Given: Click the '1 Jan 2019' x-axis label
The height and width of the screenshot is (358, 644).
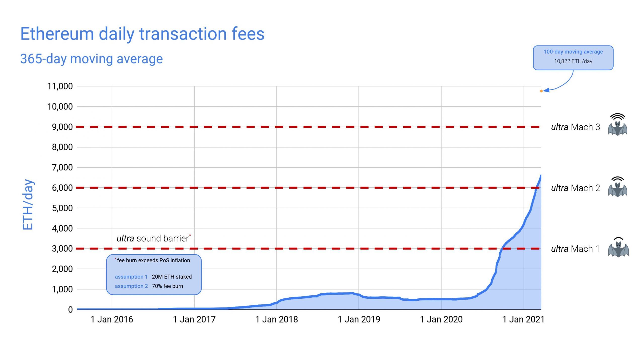Looking at the screenshot, I should [359, 320].
